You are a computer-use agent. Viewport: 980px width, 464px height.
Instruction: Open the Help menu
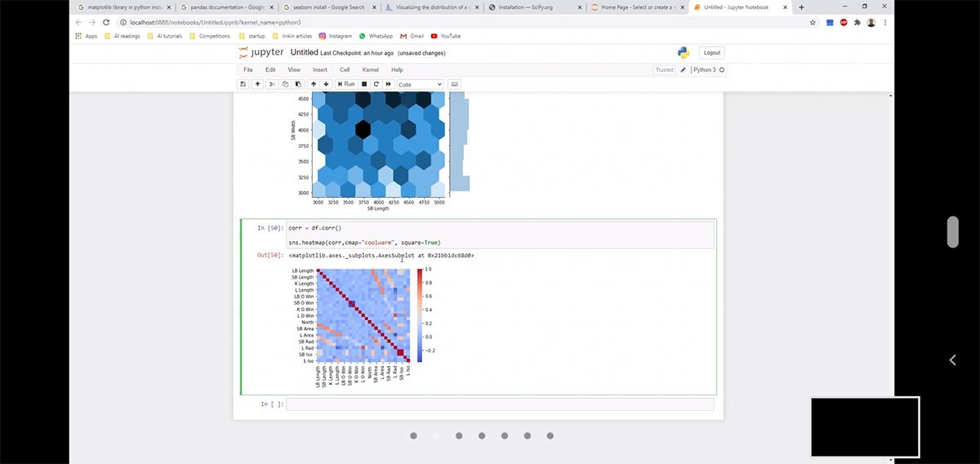pyautogui.click(x=397, y=69)
